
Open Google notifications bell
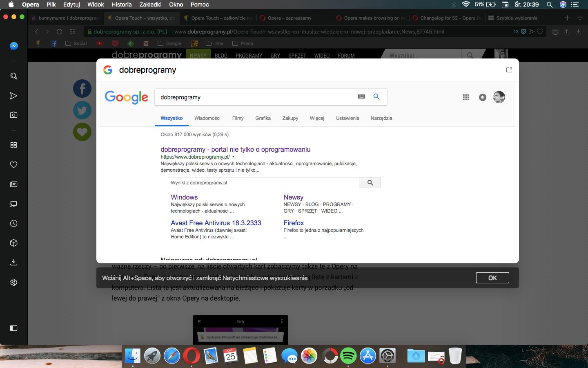[x=483, y=97]
